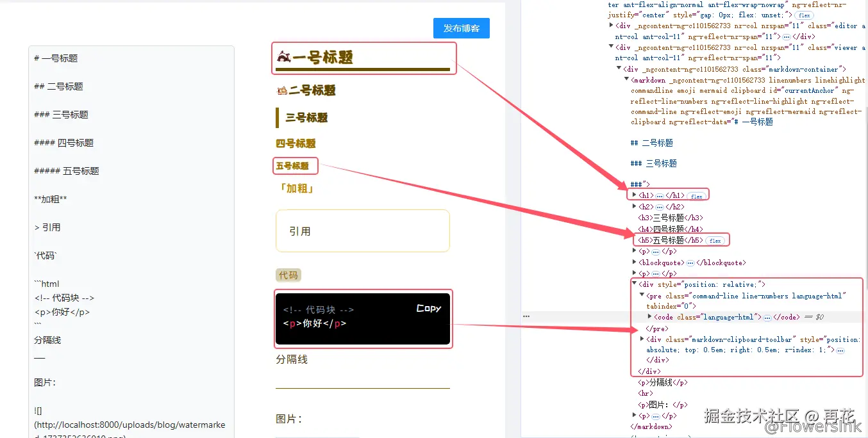Click the emoji icon in 一号标题 preview heading
Image resolution: width=868 pixels, height=438 pixels.
(284, 57)
